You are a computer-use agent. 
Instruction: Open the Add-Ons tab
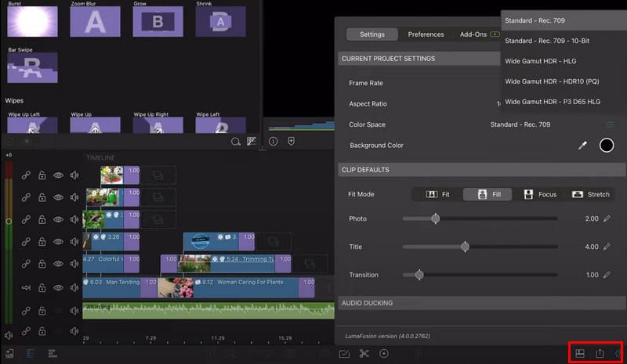(x=473, y=34)
